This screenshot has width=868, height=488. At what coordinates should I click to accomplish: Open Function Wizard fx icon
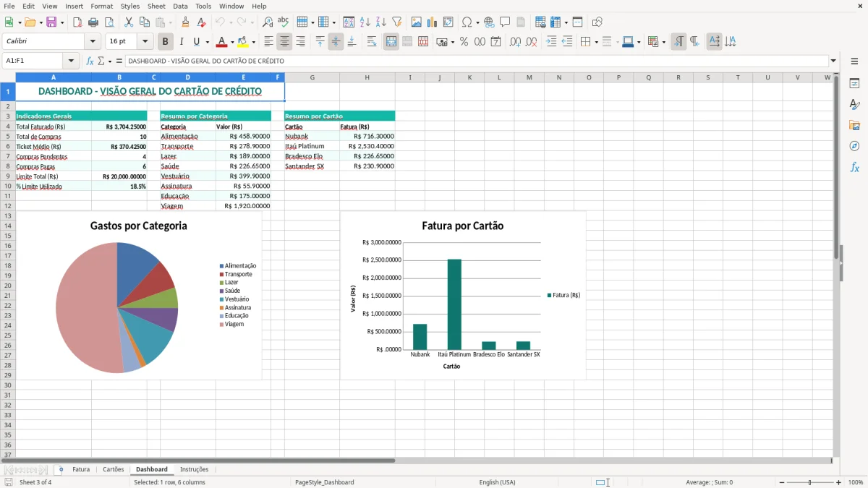point(90,61)
